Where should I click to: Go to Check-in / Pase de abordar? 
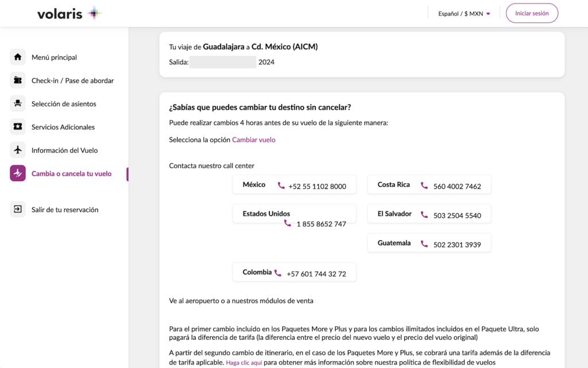(72, 80)
